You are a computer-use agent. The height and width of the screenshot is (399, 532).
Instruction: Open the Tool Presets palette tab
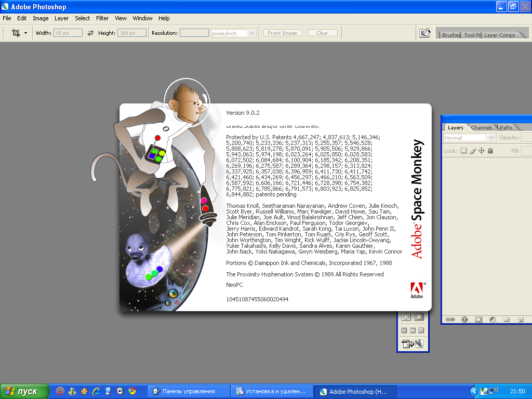pos(472,35)
